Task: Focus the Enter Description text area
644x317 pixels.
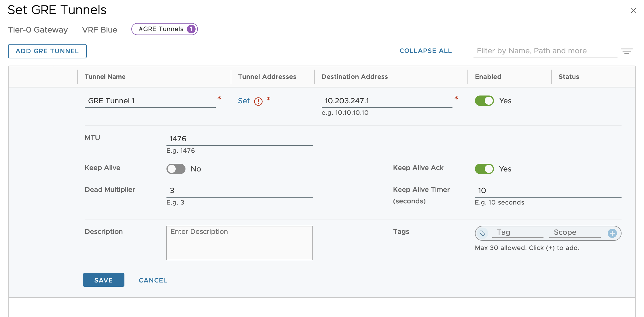Action: [240, 242]
